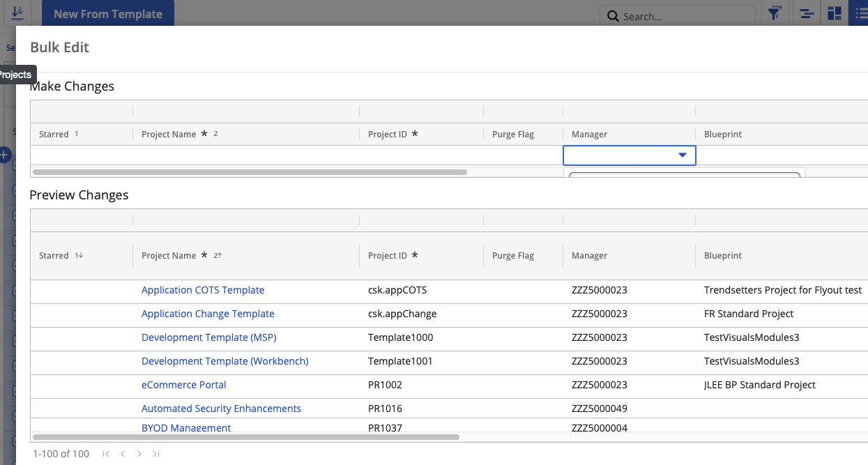This screenshot has width=868, height=465.
Task: Select the list view icon
Action: coord(860,14)
